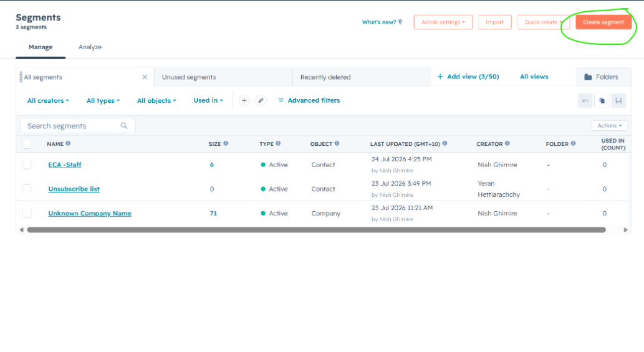The width and height of the screenshot is (644, 352).
Task: Click the save view icon
Action: [x=618, y=100]
